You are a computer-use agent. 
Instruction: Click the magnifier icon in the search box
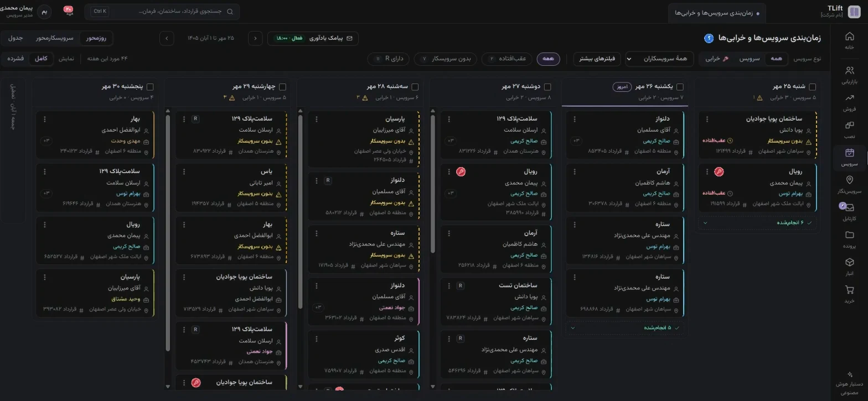point(230,11)
